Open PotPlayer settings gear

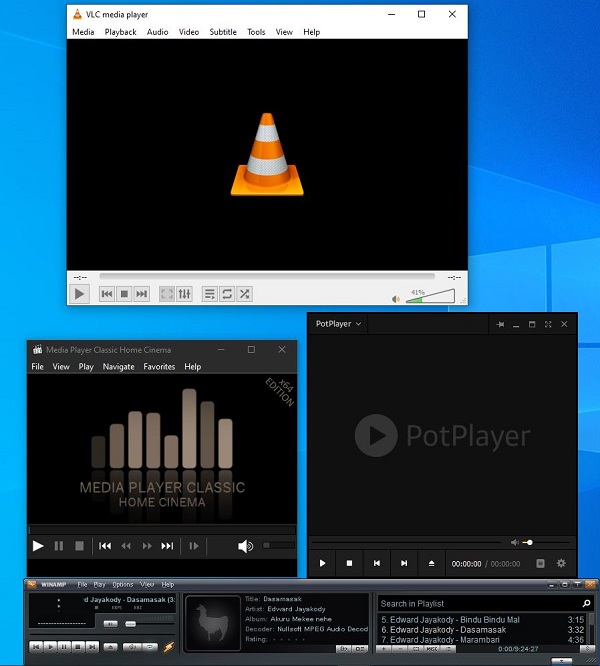coord(561,563)
